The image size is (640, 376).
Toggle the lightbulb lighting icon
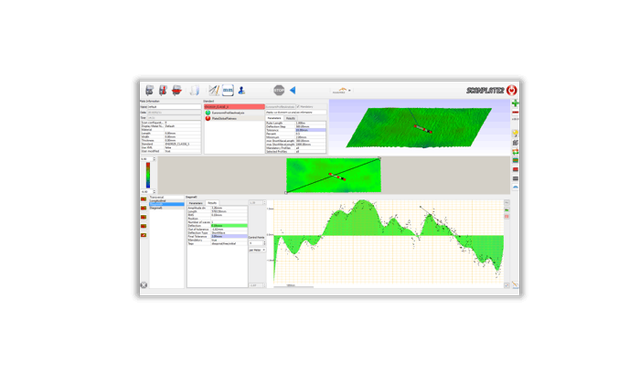pos(515,133)
